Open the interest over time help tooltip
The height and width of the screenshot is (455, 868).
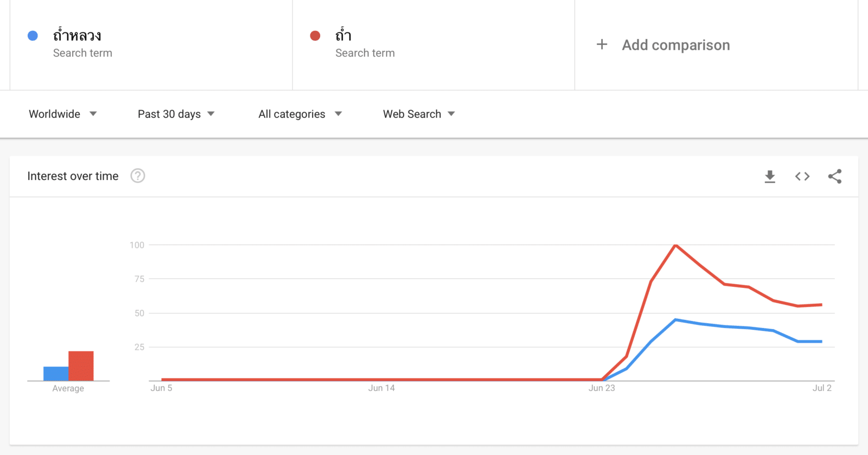pos(138,176)
